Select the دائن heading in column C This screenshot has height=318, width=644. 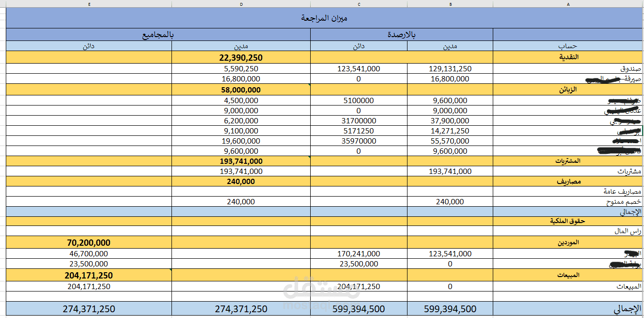point(359,46)
